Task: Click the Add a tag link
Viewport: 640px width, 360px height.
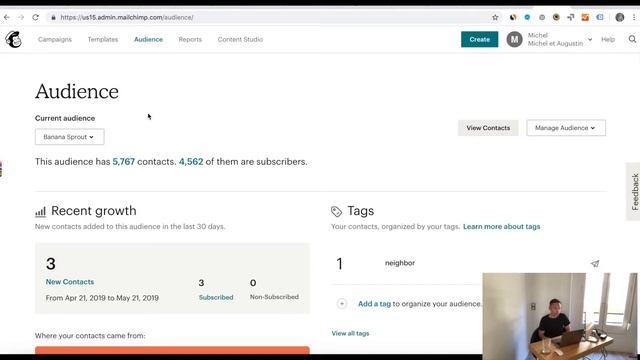Action: 374,304
